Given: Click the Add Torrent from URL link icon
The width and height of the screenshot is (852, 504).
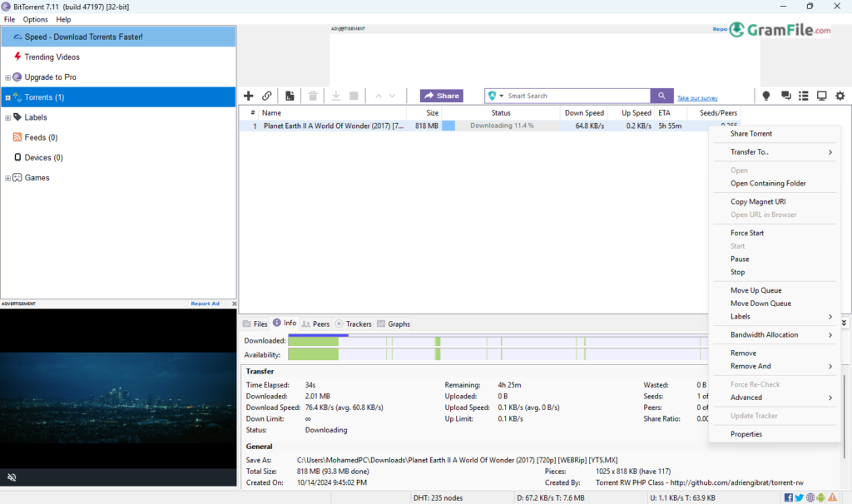Looking at the screenshot, I should tap(267, 96).
